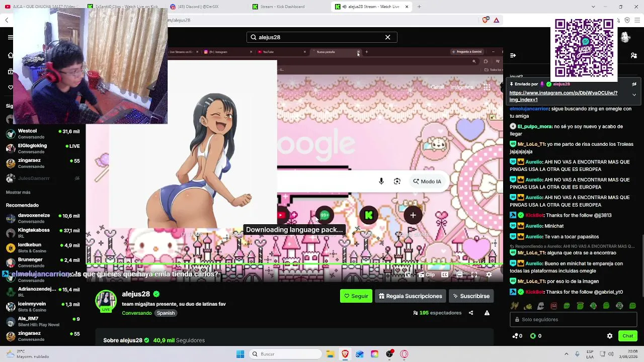Open Kingtekaboss's recommended channel
644x362 pixels.
[x=43, y=233]
